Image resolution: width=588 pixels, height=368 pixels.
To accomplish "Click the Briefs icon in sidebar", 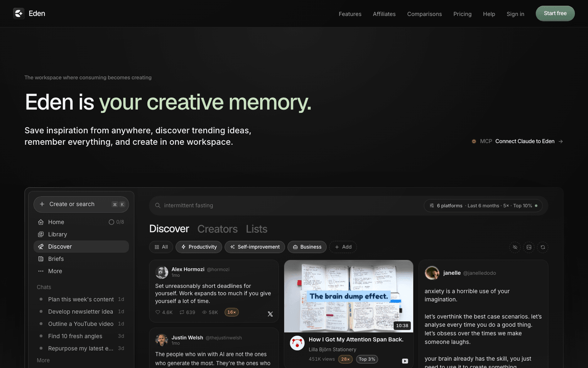I will point(41,259).
